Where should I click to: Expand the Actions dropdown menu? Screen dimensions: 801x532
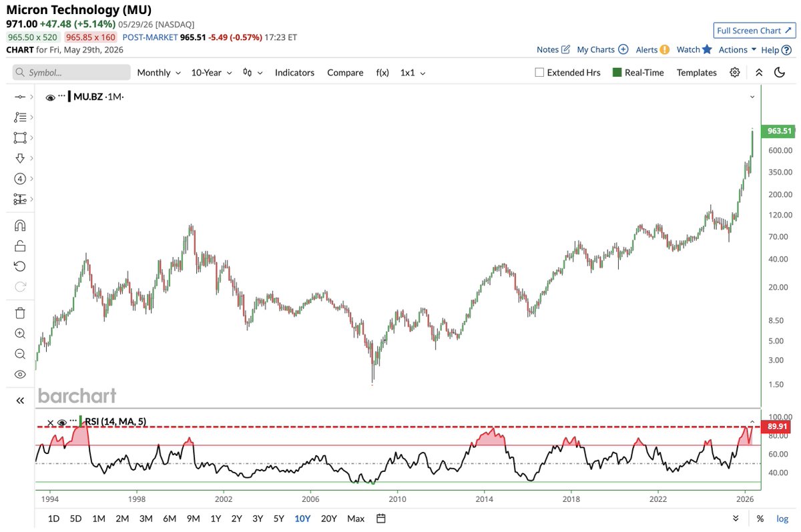click(x=738, y=49)
